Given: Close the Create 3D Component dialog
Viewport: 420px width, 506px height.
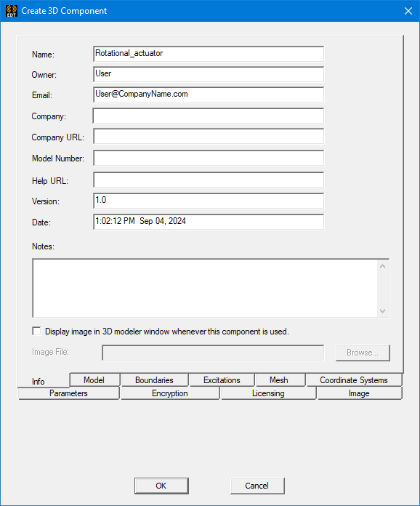Looking at the screenshot, I should tap(408, 11).
